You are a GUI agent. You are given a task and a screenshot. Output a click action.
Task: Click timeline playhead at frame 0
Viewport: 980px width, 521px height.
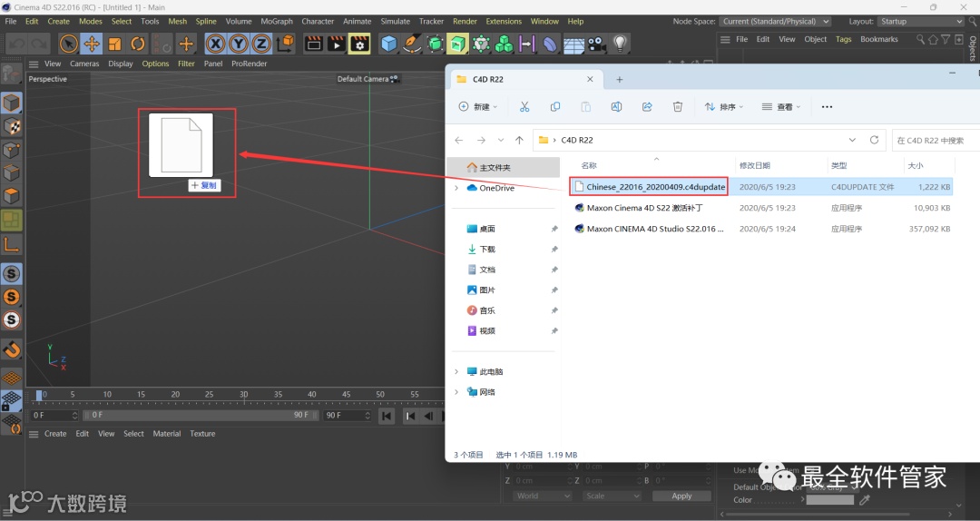(x=39, y=395)
